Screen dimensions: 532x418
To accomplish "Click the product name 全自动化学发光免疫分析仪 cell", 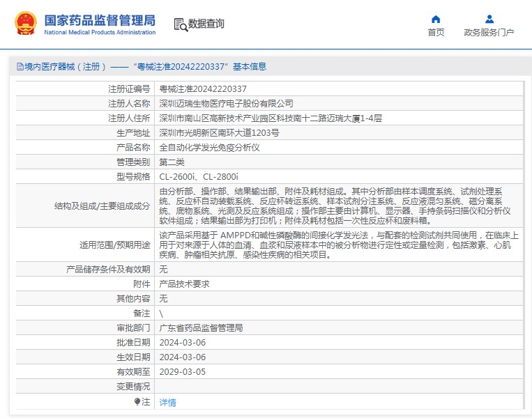I will coord(209,148).
